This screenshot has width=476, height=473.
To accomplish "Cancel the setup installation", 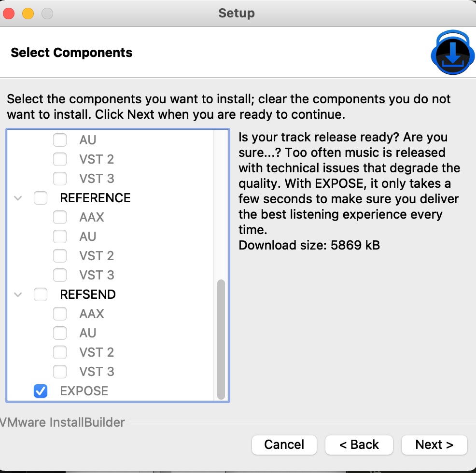I will [284, 445].
